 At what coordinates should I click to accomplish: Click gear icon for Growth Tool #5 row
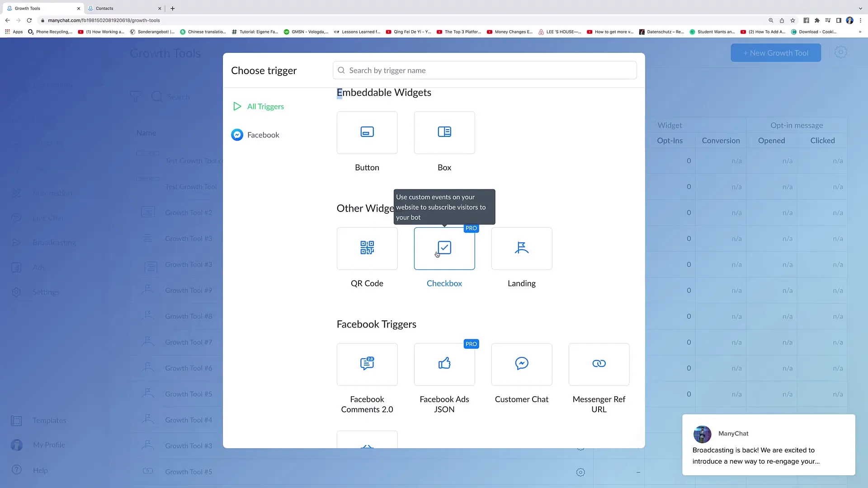click(x=580, y=472)
